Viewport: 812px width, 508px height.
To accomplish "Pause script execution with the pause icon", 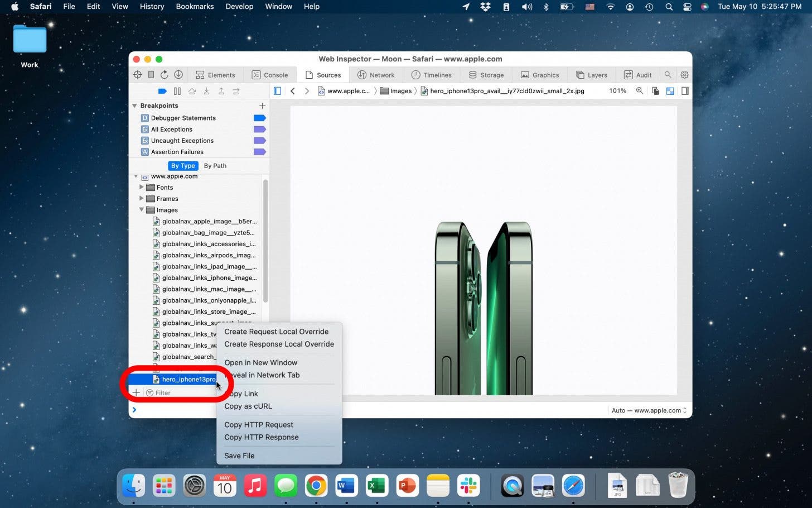I will point(177,91).
